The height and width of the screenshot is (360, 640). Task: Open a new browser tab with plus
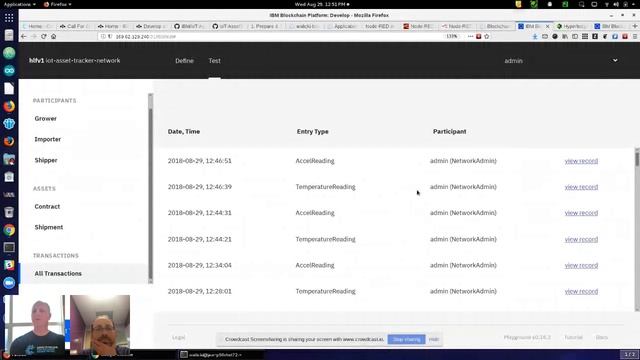tap(635, 26)
